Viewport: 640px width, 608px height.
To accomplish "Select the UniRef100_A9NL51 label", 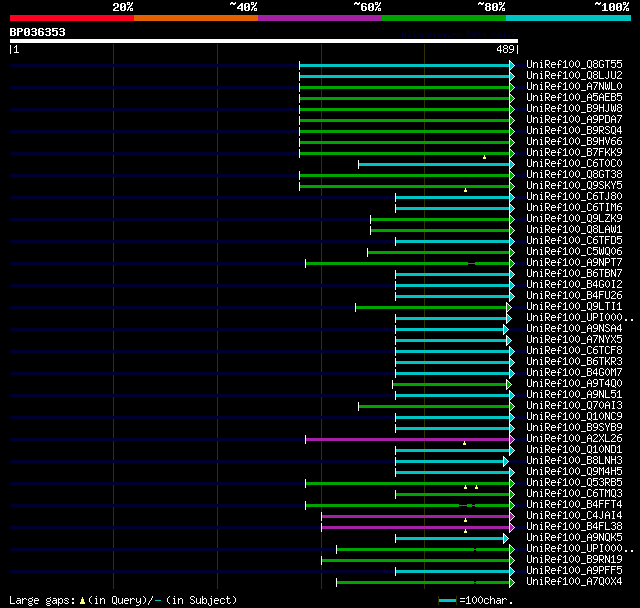I will [x=574, y=395].
